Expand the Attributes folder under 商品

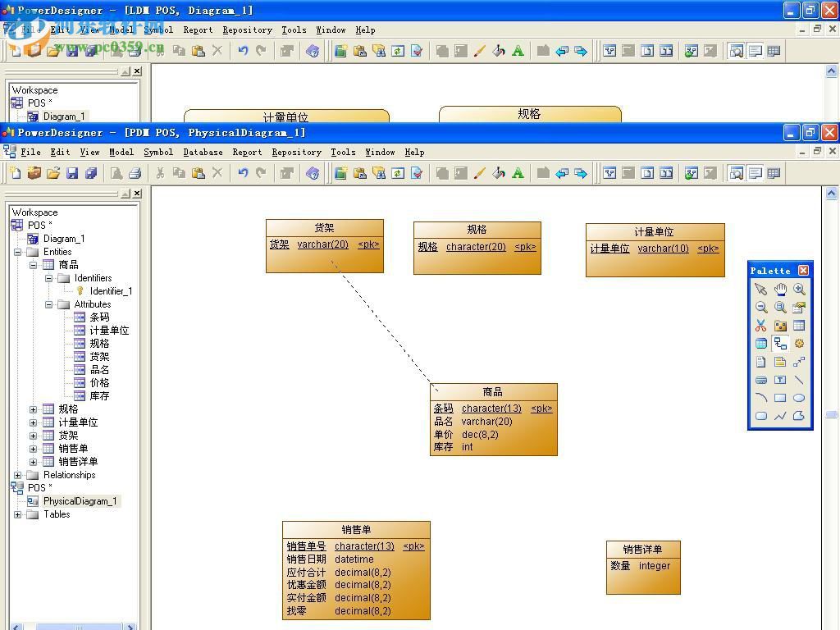(50, 304)
